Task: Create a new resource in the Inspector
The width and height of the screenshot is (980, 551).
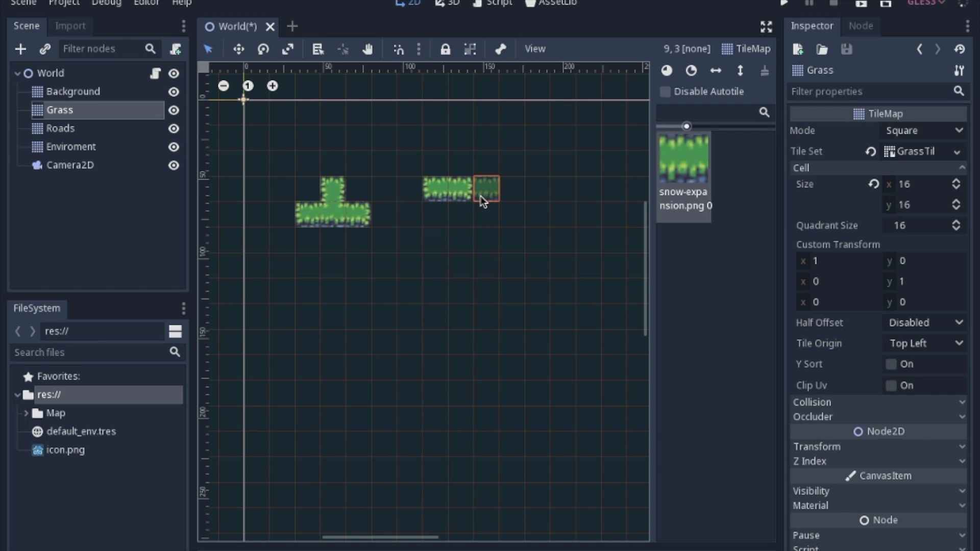Action: [798, 49]
